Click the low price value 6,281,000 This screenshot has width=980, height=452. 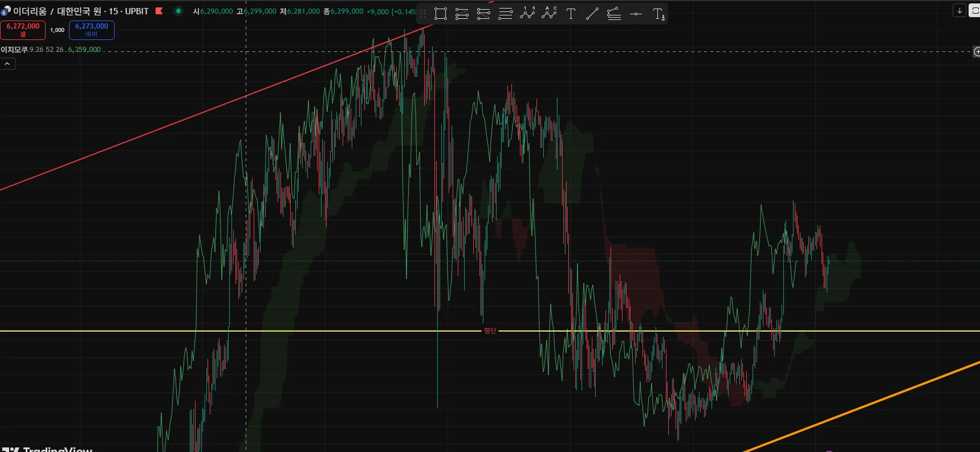(x=303, y=11)
